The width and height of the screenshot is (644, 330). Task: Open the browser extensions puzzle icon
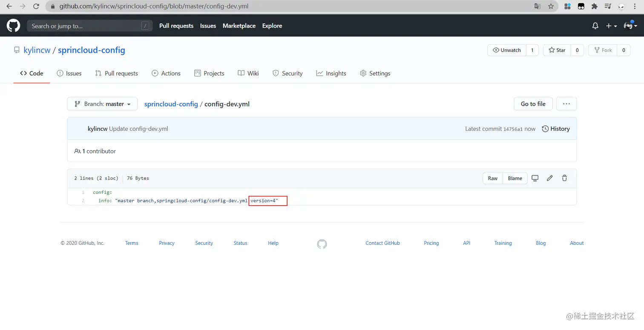tap(595, 6)
